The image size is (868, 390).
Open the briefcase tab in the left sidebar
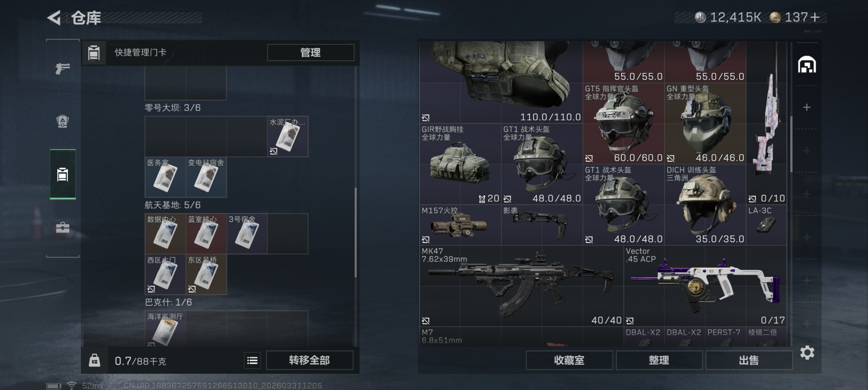[x=63, y=228]
